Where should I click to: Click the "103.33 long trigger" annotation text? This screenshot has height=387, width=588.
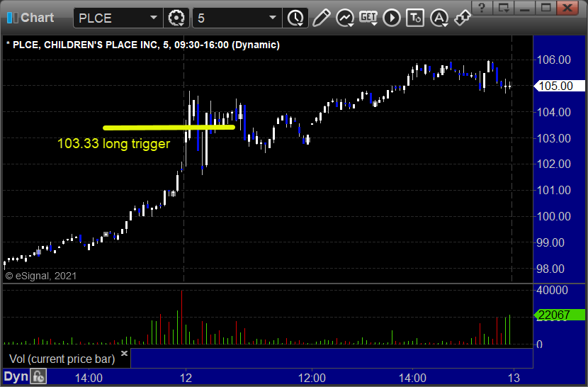pos(113,143)
